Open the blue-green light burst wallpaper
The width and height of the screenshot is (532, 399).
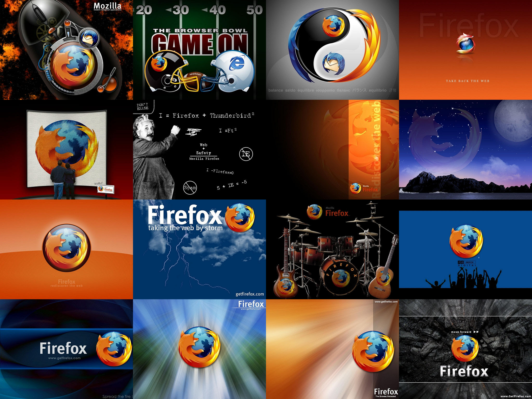[199, 349]
